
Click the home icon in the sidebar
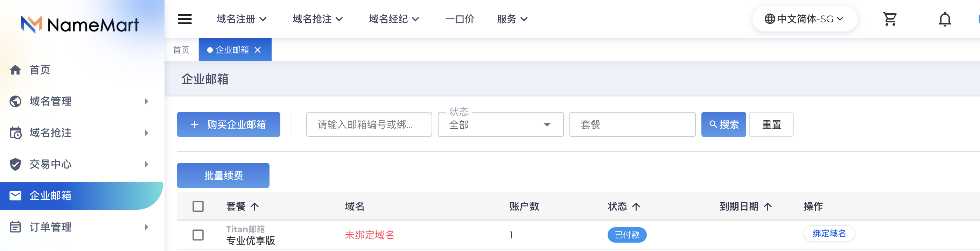coord(15,70)
